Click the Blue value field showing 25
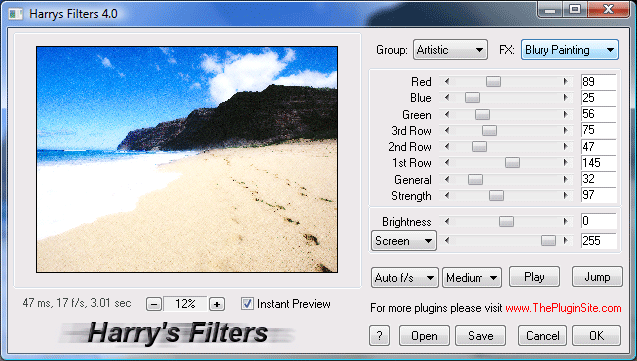637x361 pixels. [598, 98]
